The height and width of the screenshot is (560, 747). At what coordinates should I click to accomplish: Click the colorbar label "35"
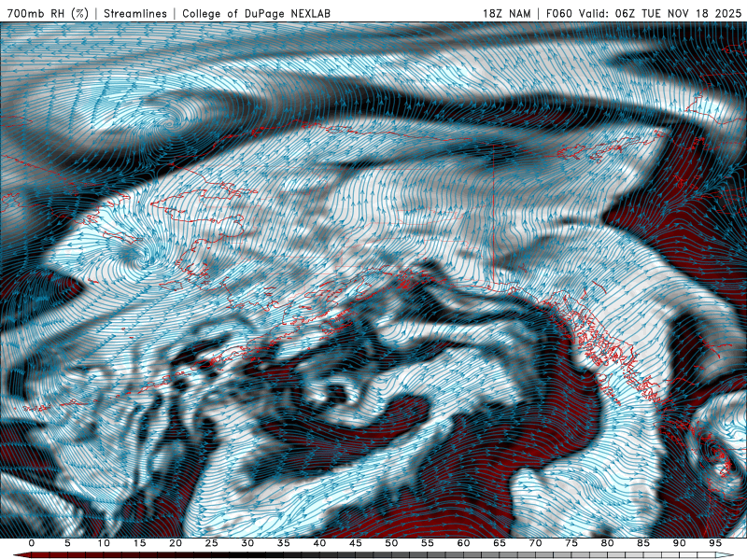[x=284, y=543]
